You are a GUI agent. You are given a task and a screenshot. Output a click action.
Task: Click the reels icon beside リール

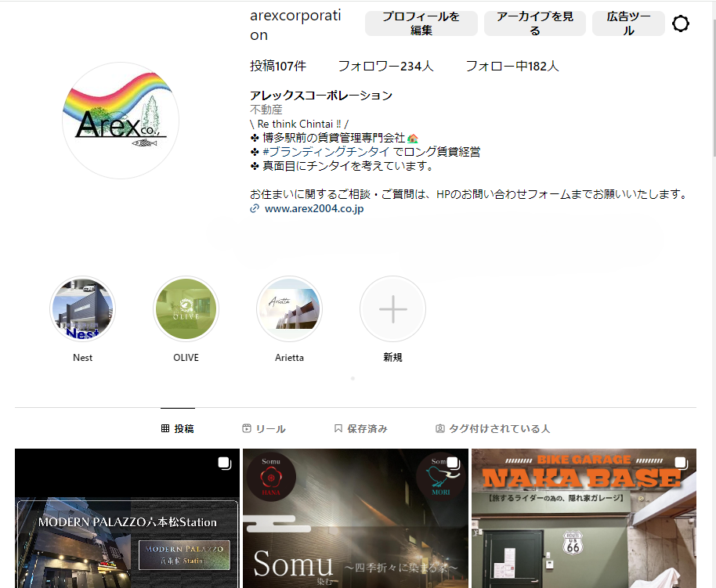coord(247,428)
